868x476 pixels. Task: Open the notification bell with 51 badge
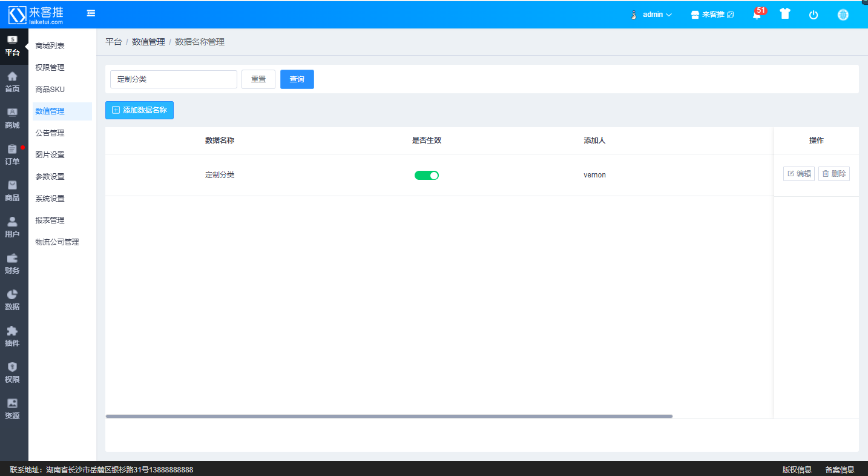[757, 15]
